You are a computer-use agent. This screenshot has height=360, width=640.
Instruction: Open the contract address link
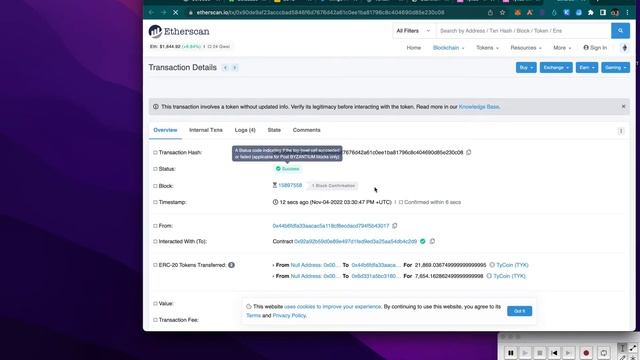[356, 241]
